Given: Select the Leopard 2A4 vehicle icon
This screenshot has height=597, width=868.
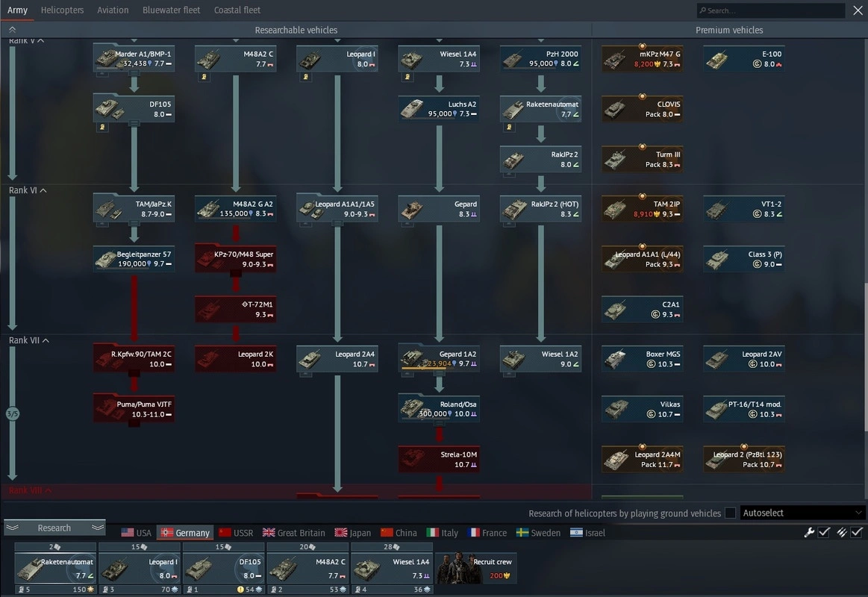Looking at the screenshot, I should (337, 359).
